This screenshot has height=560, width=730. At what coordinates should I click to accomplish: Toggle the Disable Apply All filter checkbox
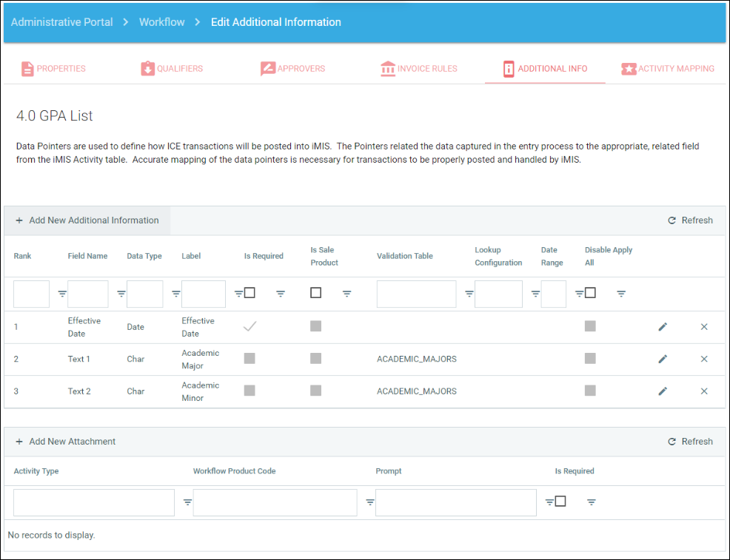click(x=590, y=293)
